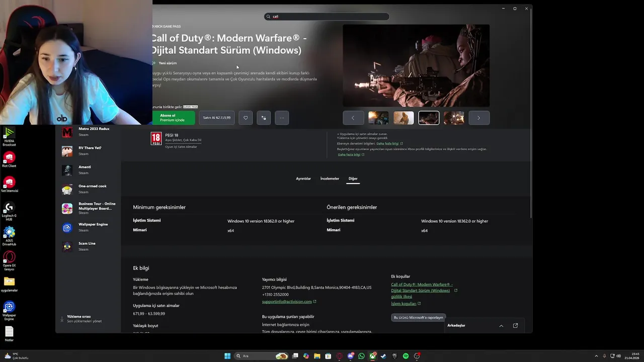Click the Satın Al purchase button
Image resolution: width=644 pixels, height=362 pixels.
(x=217, y=118)
